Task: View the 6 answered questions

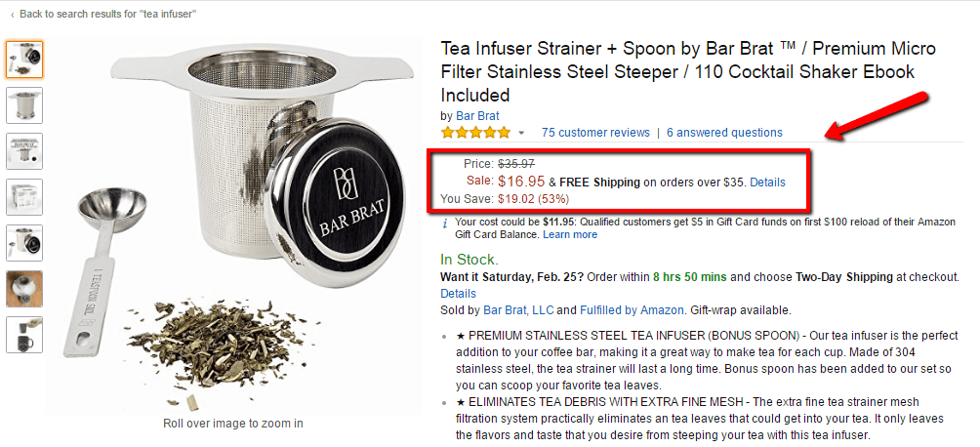Action: coord(724,133)
